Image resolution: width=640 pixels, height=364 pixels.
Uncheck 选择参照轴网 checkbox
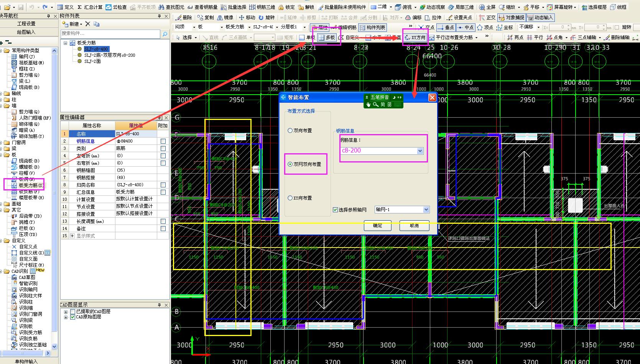click(336, 210)
